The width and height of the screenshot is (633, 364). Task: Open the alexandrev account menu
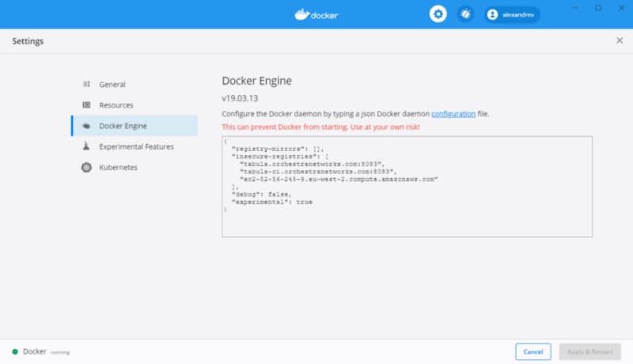coord(513,14)
